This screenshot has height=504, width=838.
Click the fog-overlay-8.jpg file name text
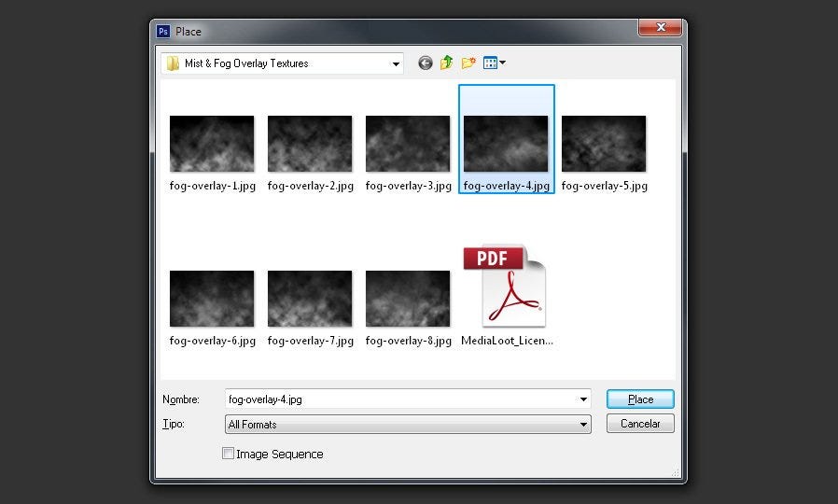pyautogui.click(x=409, y=341)
